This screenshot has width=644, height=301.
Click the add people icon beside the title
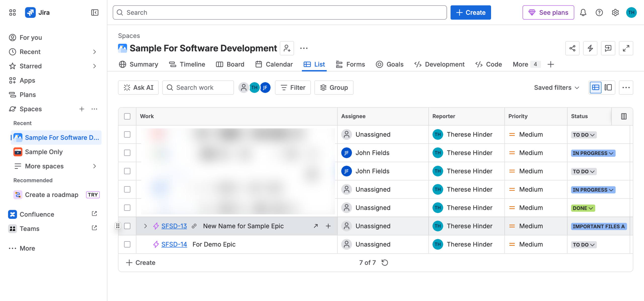coord(287,48)
